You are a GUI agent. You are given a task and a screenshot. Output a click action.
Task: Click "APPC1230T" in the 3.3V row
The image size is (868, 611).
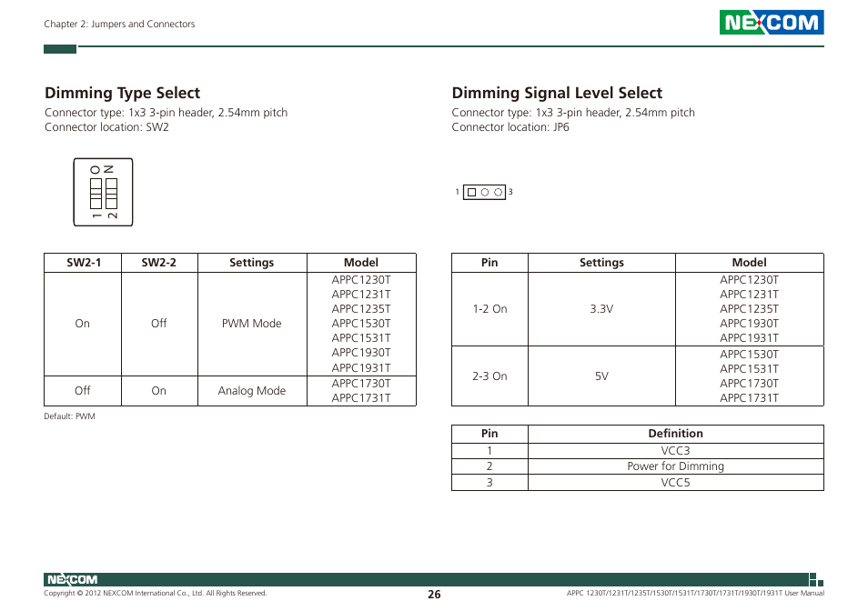(749, 280)
